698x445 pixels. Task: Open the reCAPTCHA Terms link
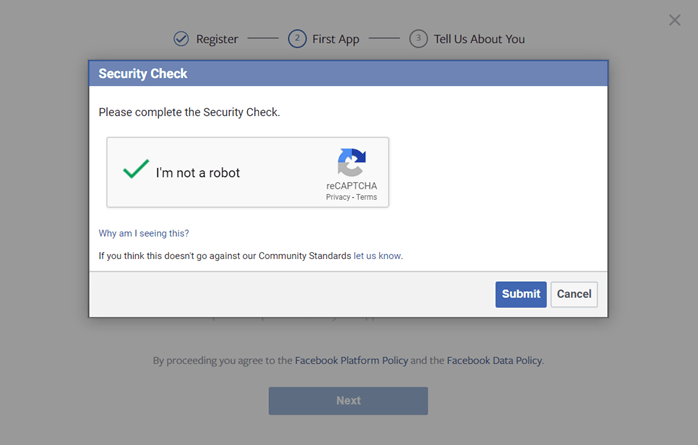click(367, 197)
